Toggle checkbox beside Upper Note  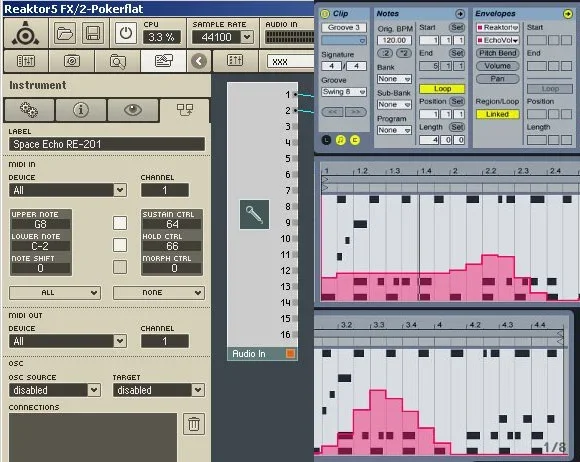[x=120, y=223]
